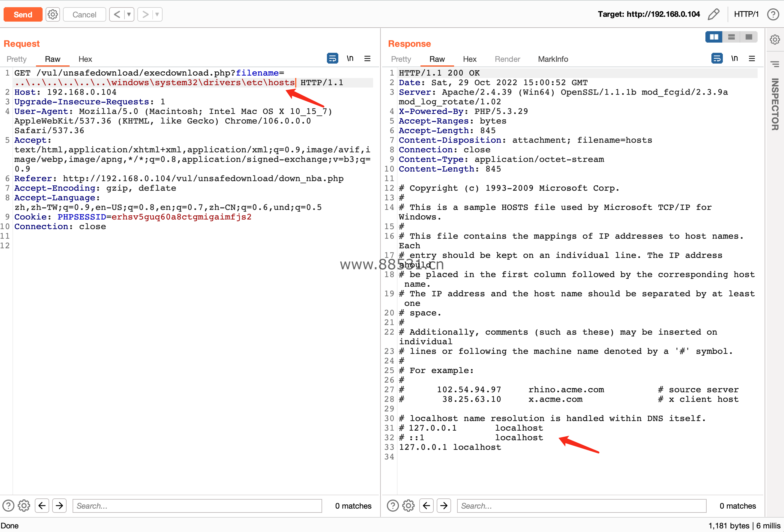Toggle response non-printable characters \n
This screenshot has width=784, height=532.
tap(734, 59)
